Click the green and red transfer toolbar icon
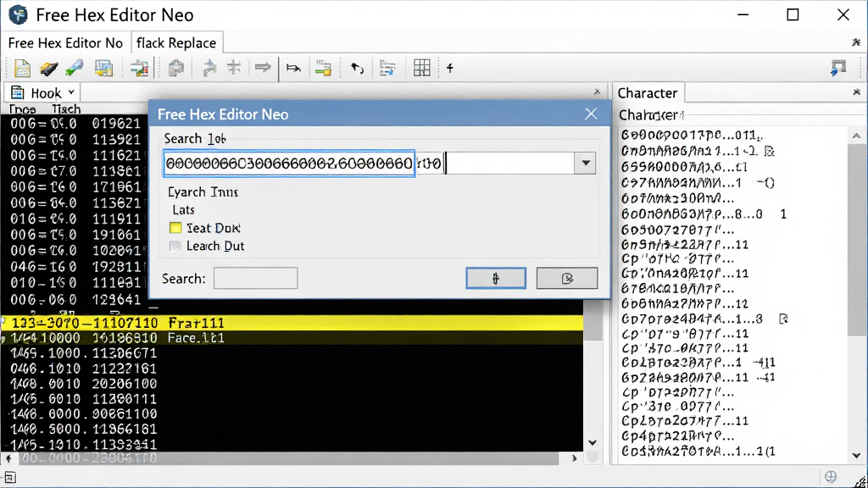The image size is (868, 488). (139, 68)
